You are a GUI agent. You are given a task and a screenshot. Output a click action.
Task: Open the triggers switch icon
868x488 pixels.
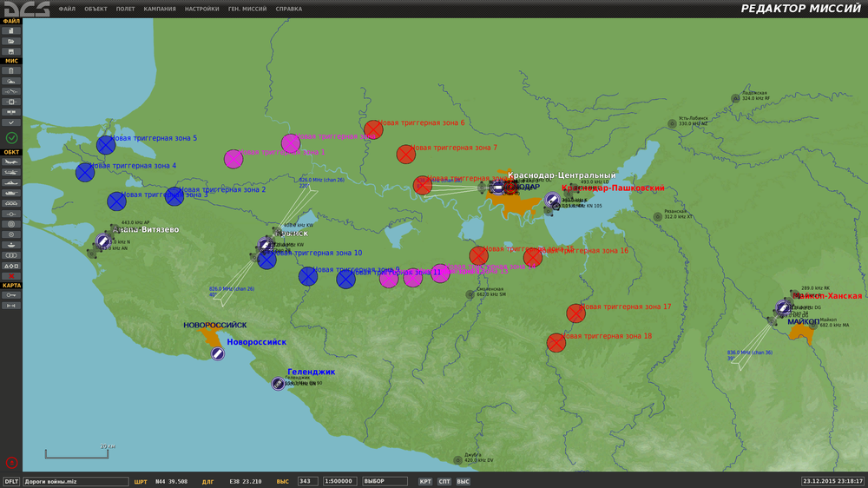click(11, 91)
